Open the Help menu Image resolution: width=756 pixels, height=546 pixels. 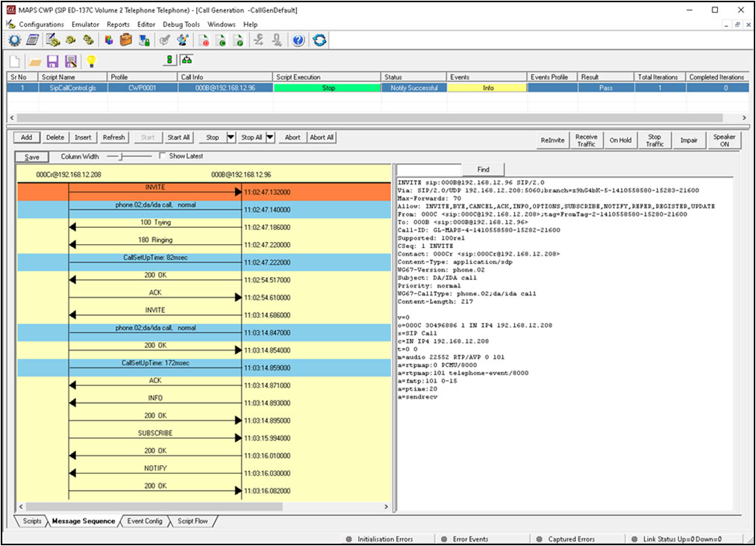(x=250, y=24)
